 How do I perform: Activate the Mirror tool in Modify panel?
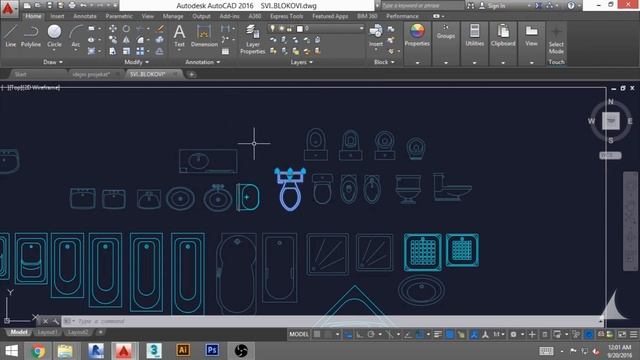pyautogui.click(x=127, y=40)
